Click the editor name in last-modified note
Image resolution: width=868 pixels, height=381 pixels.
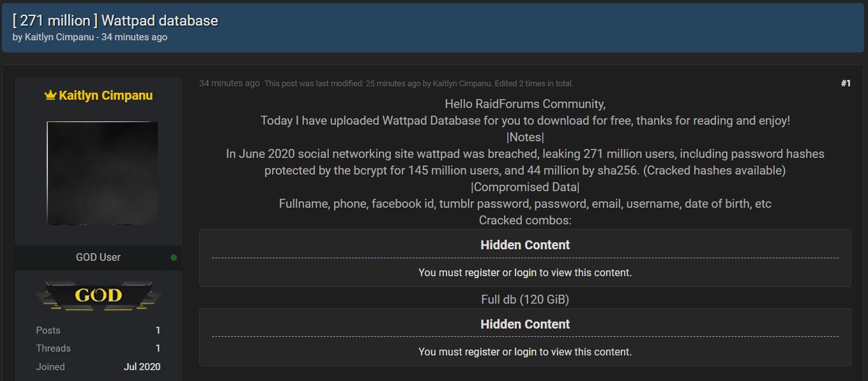pyautogui.click(x=463, y=84)
